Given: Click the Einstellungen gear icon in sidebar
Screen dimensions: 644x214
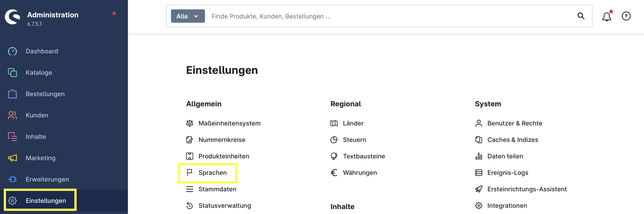Looking at the screenshot, I should [12, 201].
